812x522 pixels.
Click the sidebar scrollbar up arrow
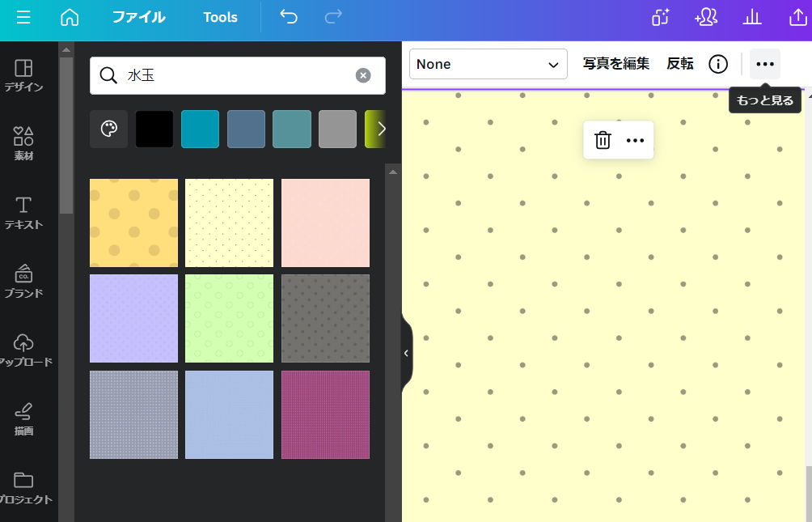coord(66,49)
